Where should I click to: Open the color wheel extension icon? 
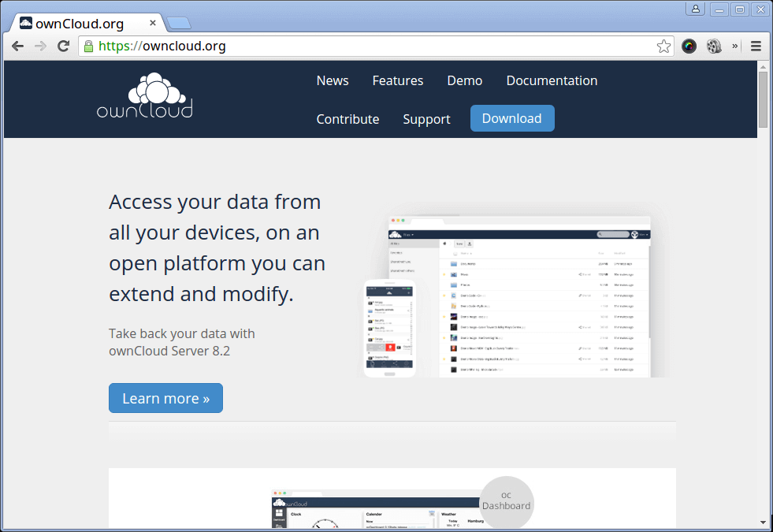pos(689,47)
